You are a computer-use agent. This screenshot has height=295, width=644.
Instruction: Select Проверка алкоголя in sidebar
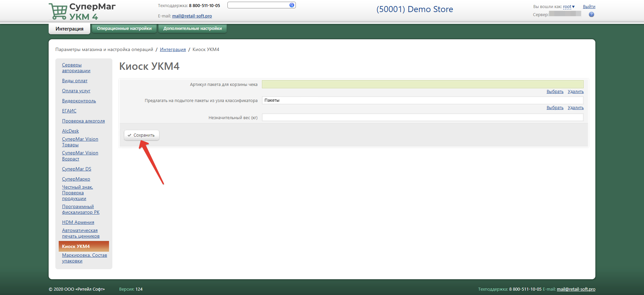point(83,121)
